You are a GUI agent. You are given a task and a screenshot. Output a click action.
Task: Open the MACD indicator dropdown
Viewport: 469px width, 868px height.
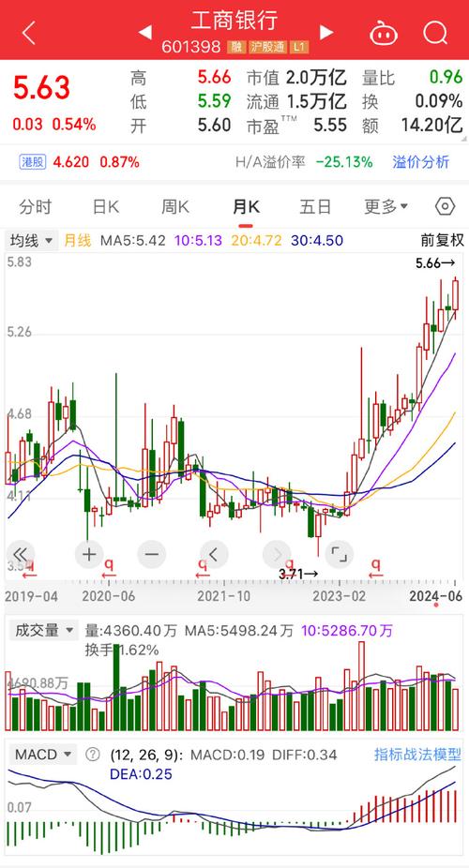43,755
